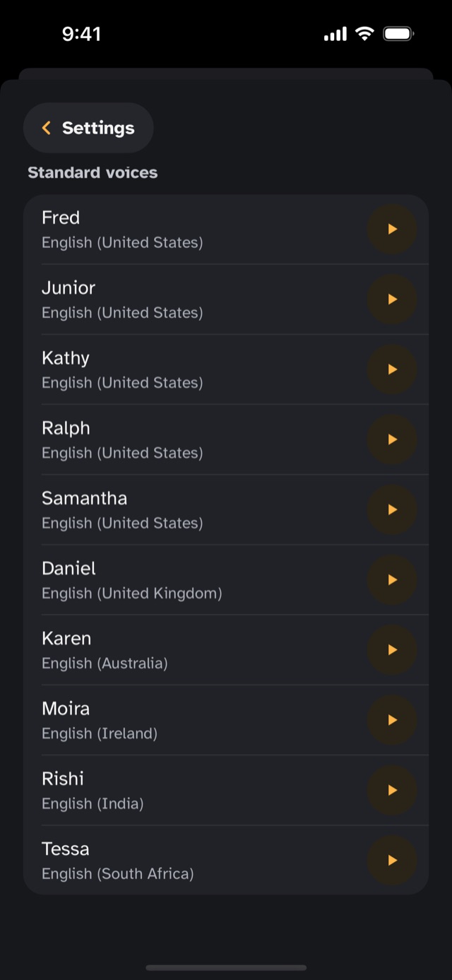Viewport: 452px width, 980px height.
Task: Tap the Wi-Fi status icon
Action: click(364, 33)
